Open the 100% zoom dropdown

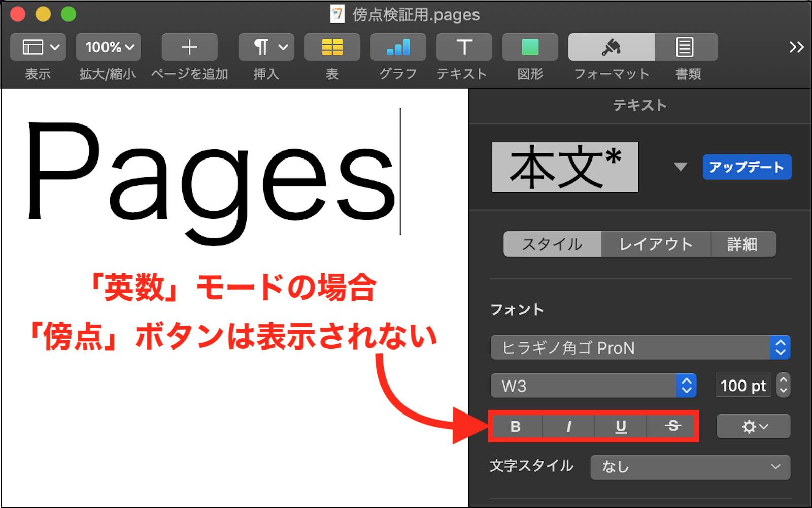[x=109, y=47]
